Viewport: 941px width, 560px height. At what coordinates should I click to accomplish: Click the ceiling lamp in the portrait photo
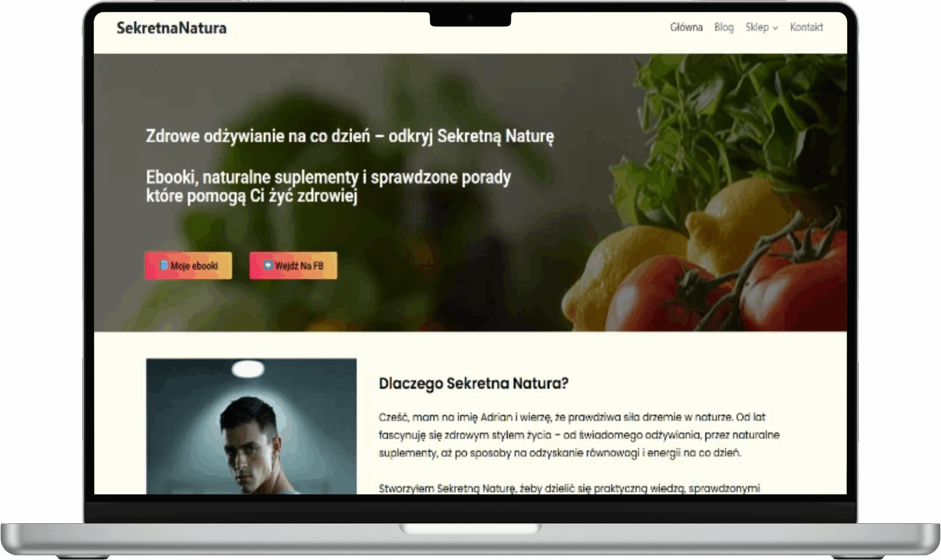[248, 368]
